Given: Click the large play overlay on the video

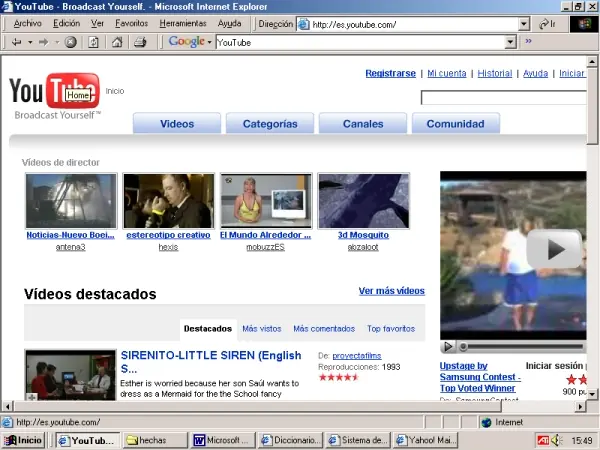Looking at the screenshot, I should click(x=554, y=249).
